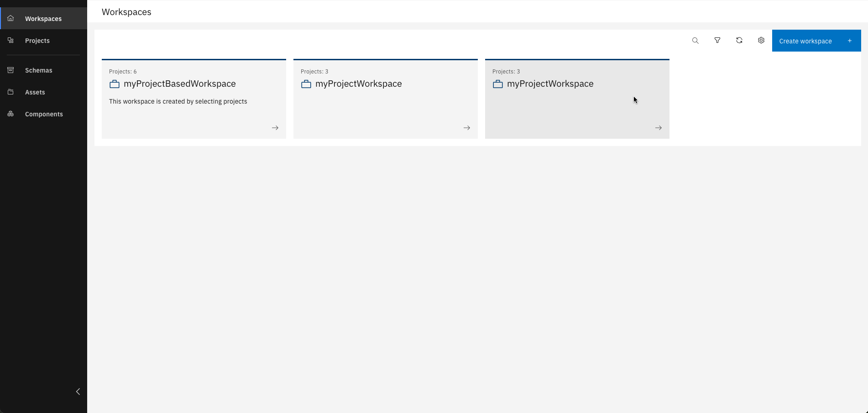Image resolution: width=868 pixels, height=413 pixels.
Task: Click the Schemas sidebar icon
Action: [x=10, y=70]
